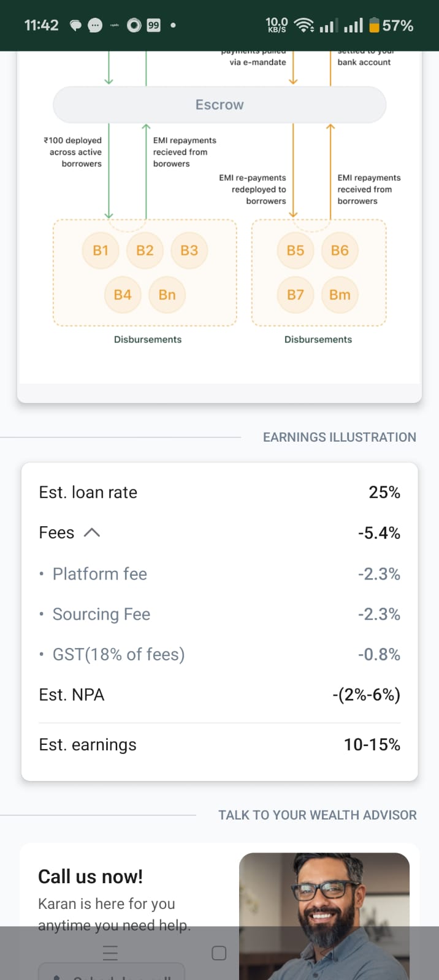Select borrower node B1
439x980 pixels.
101,251
